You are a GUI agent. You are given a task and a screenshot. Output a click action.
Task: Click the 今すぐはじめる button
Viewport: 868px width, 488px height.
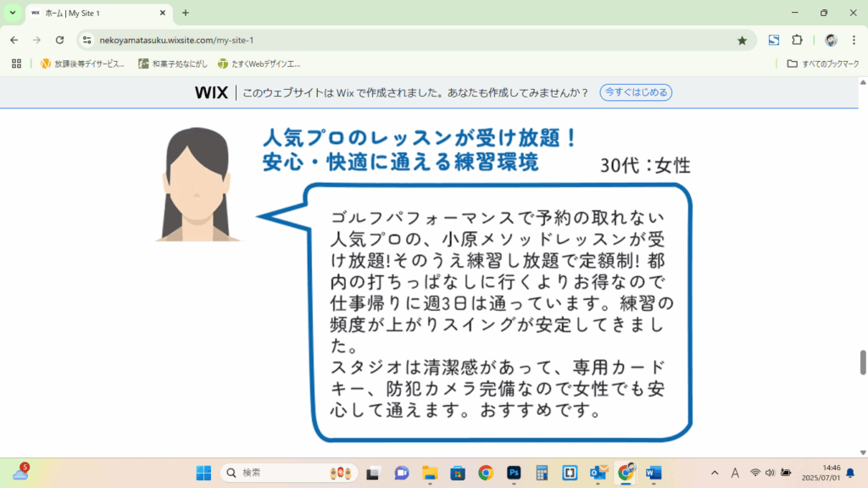636,92
